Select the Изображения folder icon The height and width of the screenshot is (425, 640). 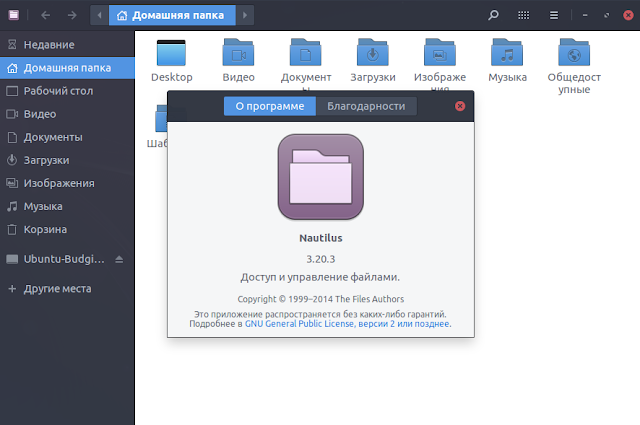(440, 53)
